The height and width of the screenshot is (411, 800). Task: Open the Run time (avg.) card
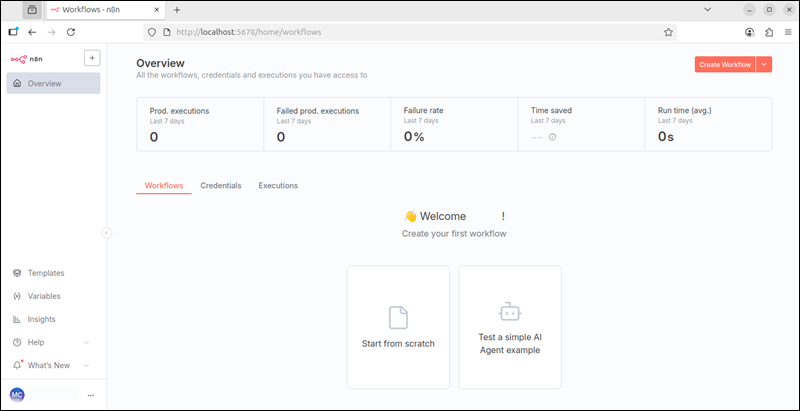[x=708, y=124]
